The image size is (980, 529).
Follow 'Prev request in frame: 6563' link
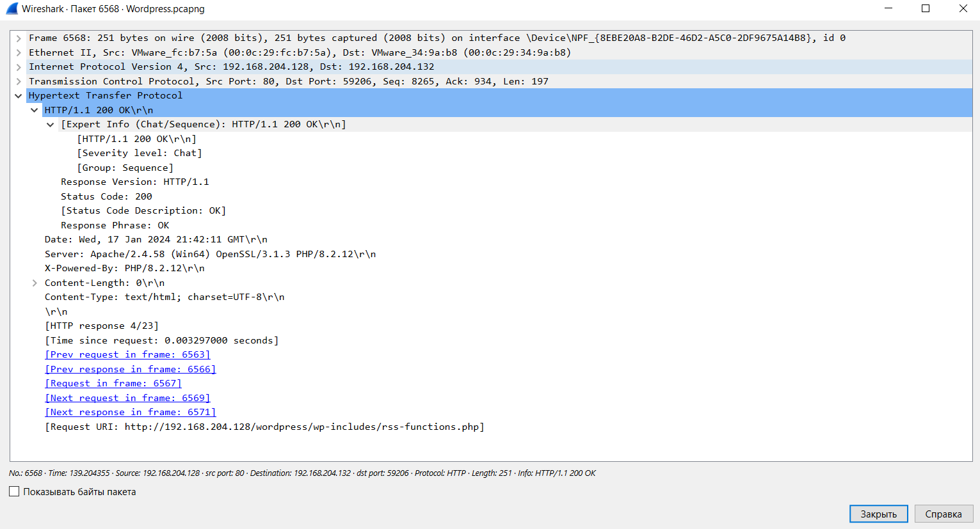127,354
